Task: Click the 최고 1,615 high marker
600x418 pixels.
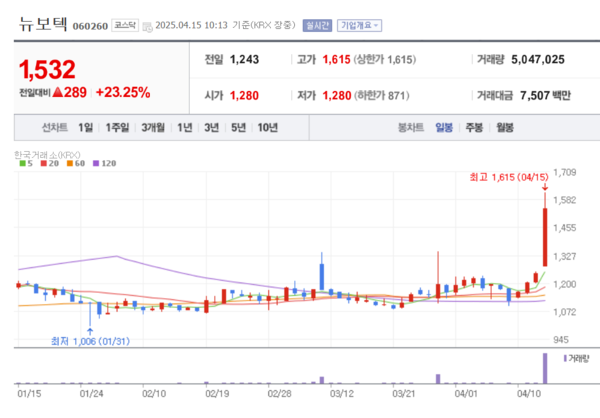Action: tap(508, 177)
